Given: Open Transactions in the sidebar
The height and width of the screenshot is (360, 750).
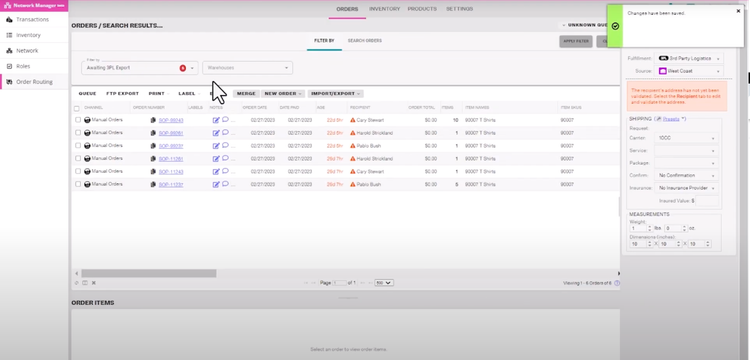Looking at the screenshot, I should [34, 20].
